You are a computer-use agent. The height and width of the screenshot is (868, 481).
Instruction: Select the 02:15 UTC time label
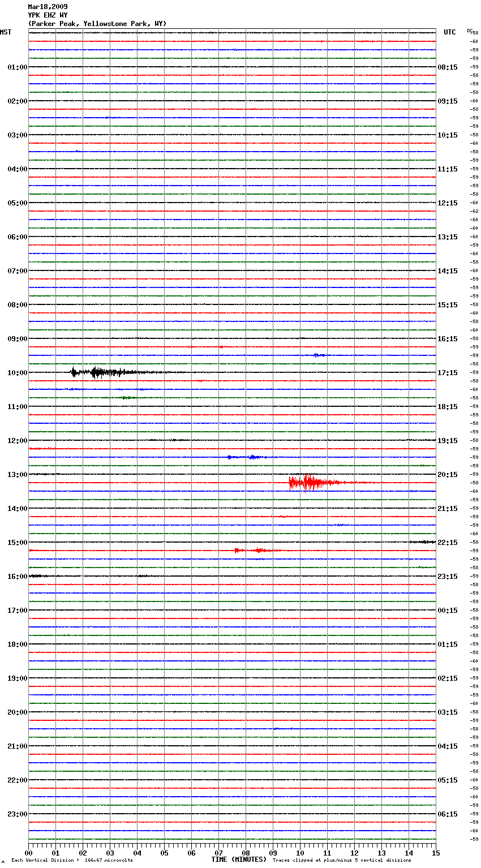click(x=448, y=678)
